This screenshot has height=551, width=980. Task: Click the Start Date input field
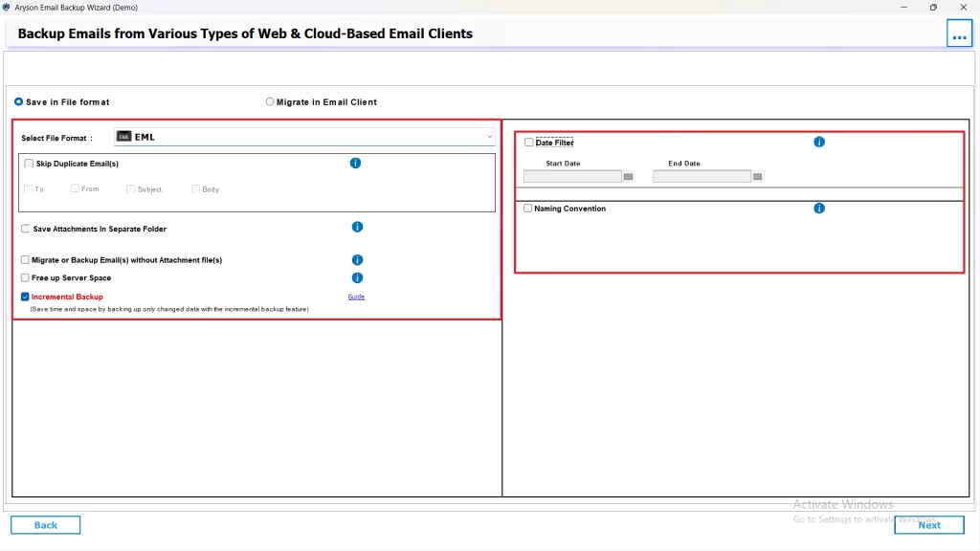[x=572, y=177]
